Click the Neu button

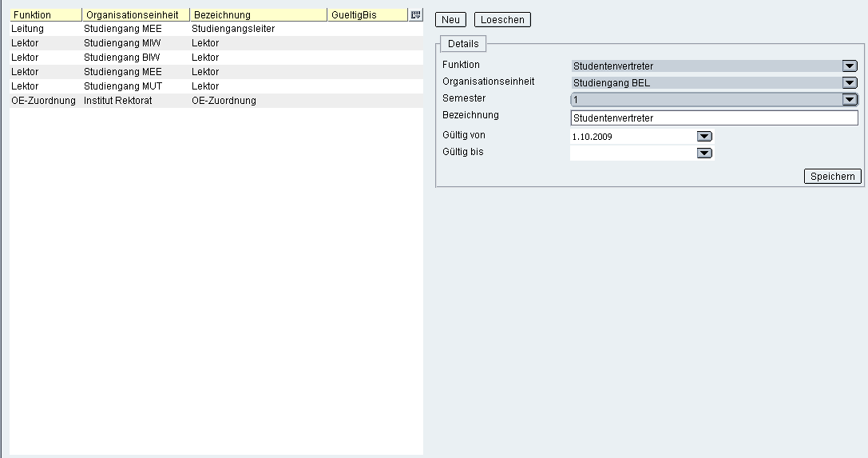[450, 20]
